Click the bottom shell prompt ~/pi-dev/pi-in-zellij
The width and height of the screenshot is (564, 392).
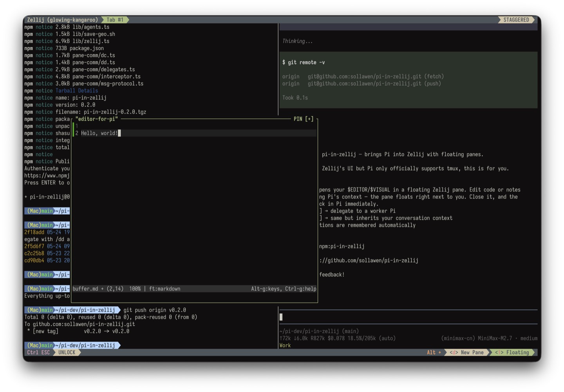[x=85, y=345]
